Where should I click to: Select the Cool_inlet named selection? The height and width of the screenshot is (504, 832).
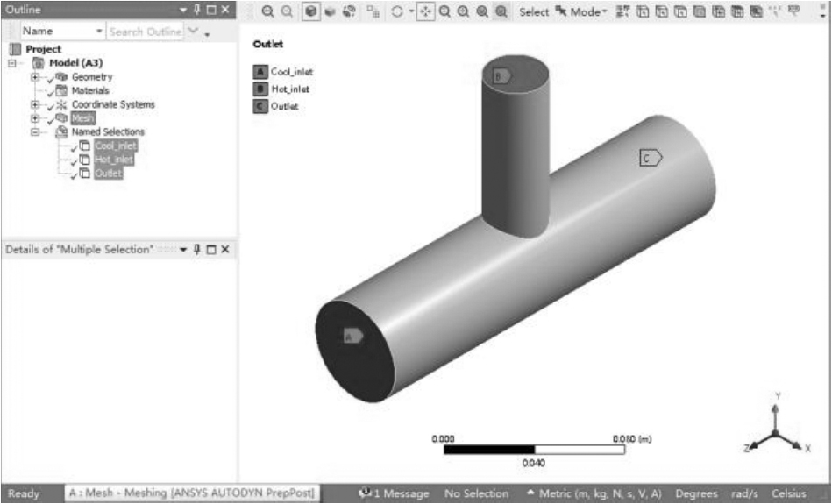(x=116, y=146)
